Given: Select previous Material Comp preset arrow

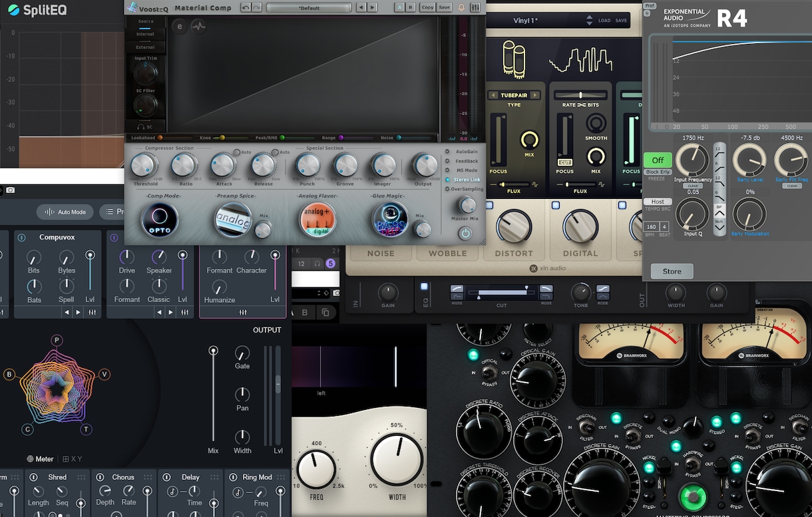Looking at the screenshot, I should (360, 7).
